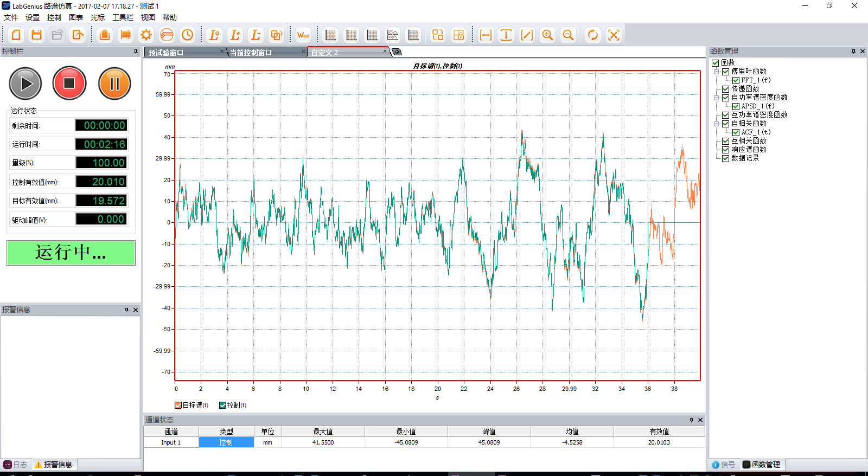The width and height of the screenshot is (868, 476).
Task: Close the 自定义 2 tab
Action: click(385, 52)
